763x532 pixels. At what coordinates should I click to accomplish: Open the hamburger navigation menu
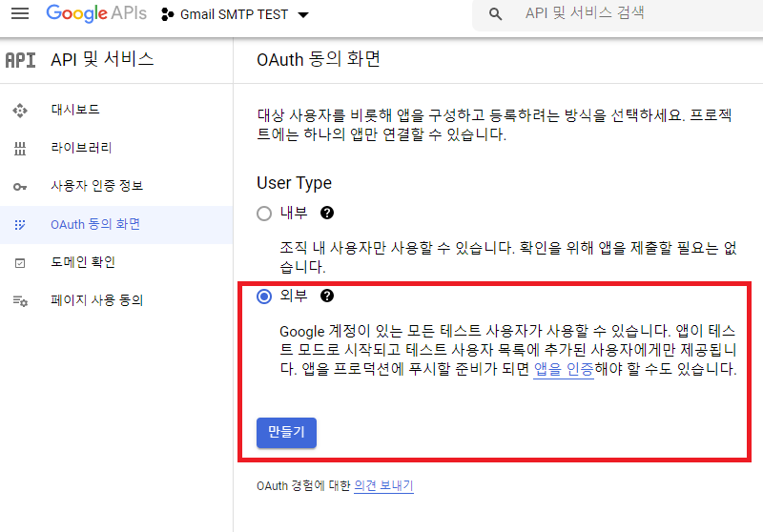(20, 13)
